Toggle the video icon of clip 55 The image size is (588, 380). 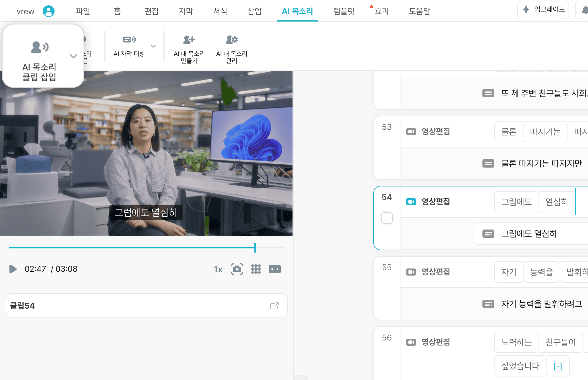coord(411,272)
